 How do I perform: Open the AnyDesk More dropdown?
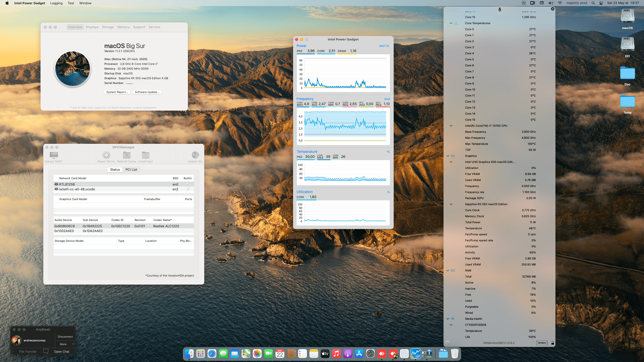[x=65, y=344]
